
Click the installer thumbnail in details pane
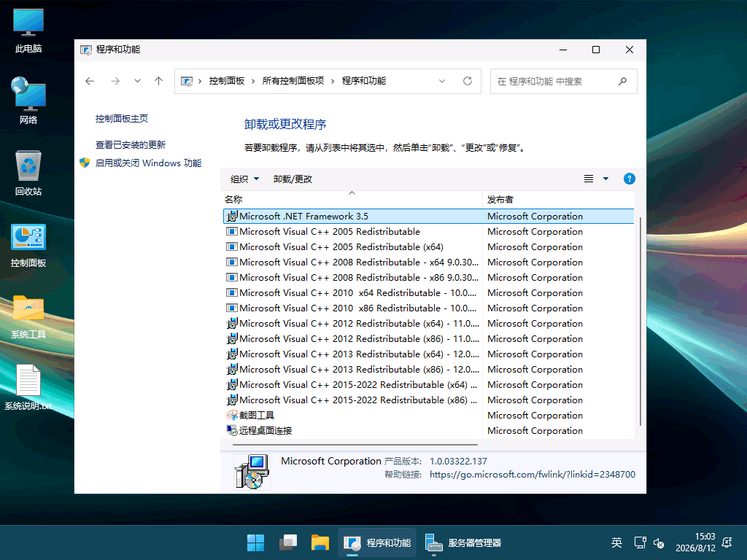pyautogui.click(x=252, y=471)
